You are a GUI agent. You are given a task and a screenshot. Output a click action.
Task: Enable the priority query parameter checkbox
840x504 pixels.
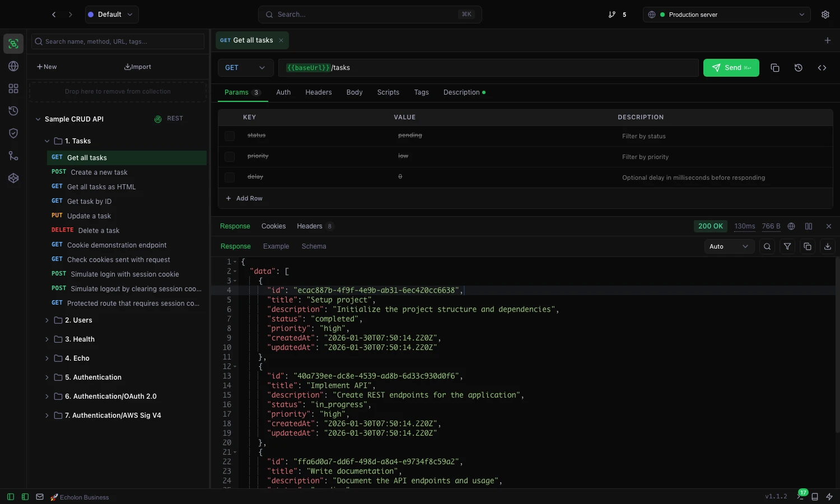[229, 156]
